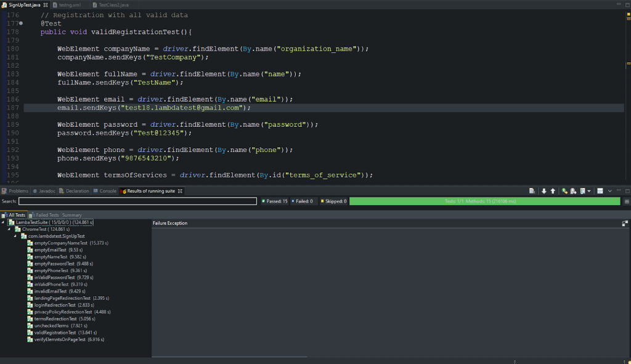Image resolution: width=631 pixels, height=364 pixels.
Task: Go to previous failed test arrow
Action: [553, 191]
